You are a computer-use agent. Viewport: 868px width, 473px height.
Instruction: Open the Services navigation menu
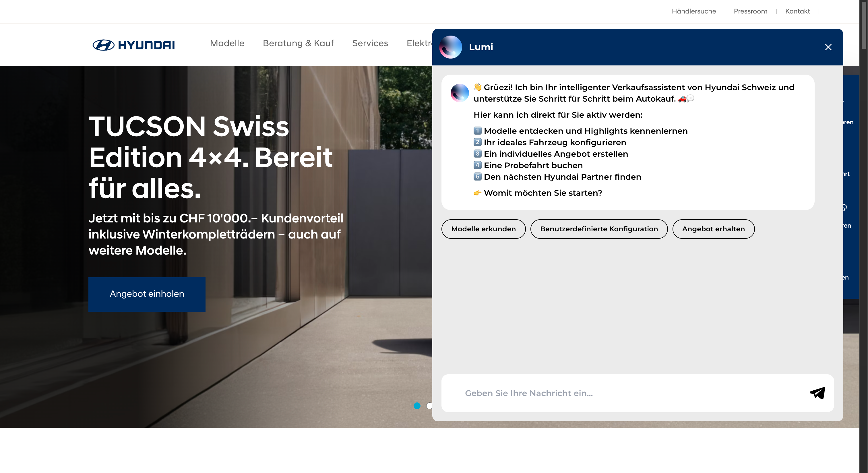coord(370,43)
